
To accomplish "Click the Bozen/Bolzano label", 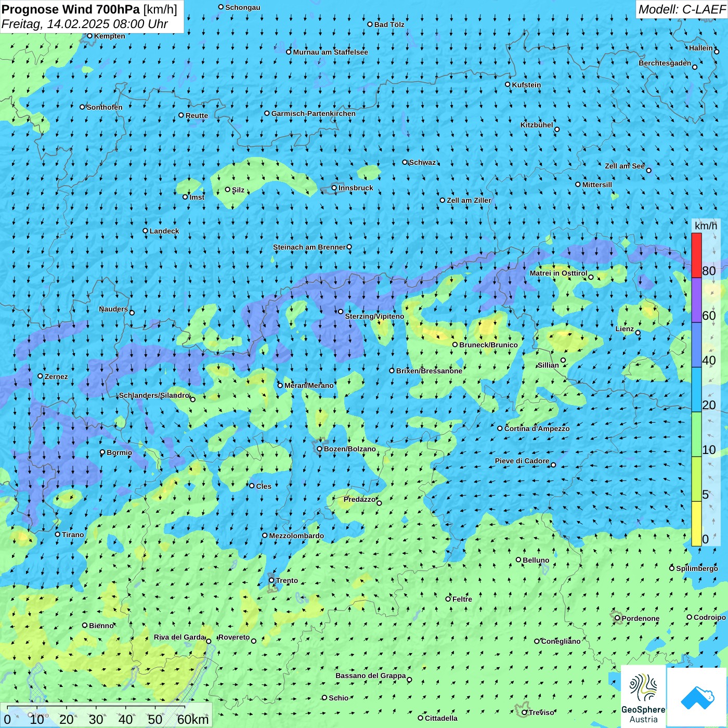I will click(x=350, y=449).
